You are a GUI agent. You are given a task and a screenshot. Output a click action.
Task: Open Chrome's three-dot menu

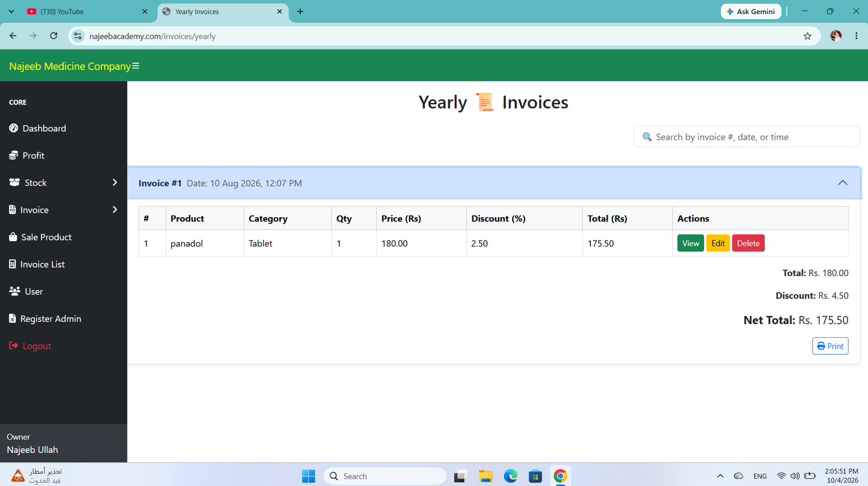tap(857, 36)
